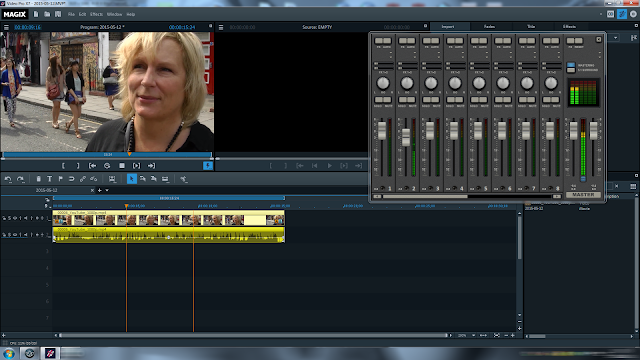Open the source monitor hamburger menu
This screenshot has width=640, height=360.
point(221,27)
